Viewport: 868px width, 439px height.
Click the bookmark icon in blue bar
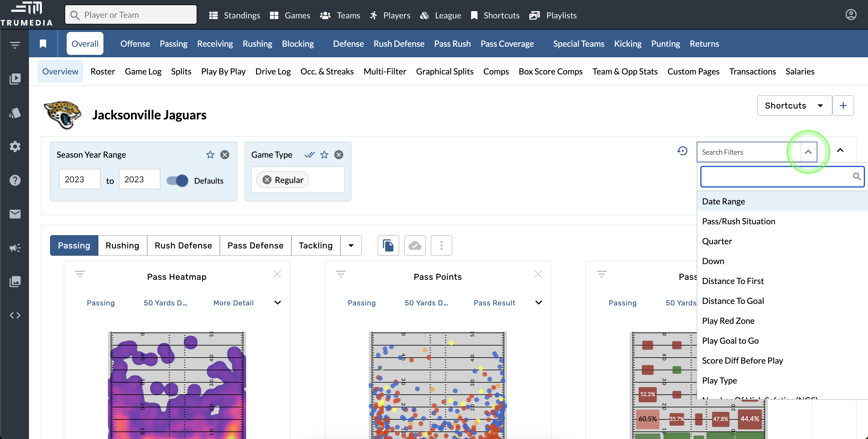click(x=43, y=44)
